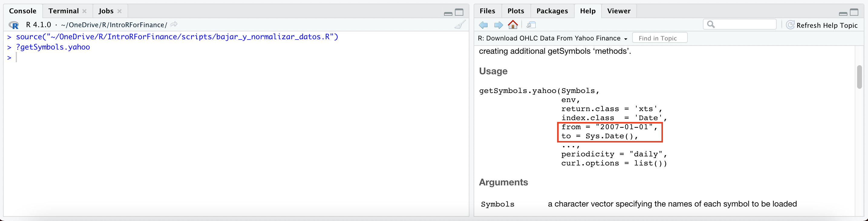Switch to the Plots tab
This screenshot has height=221, width=868.
click(x=516, y=11)
